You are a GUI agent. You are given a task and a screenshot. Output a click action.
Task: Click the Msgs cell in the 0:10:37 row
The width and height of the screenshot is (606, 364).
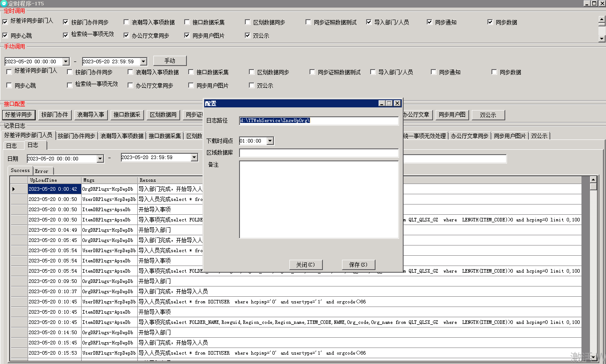click(x=109, y=292)
